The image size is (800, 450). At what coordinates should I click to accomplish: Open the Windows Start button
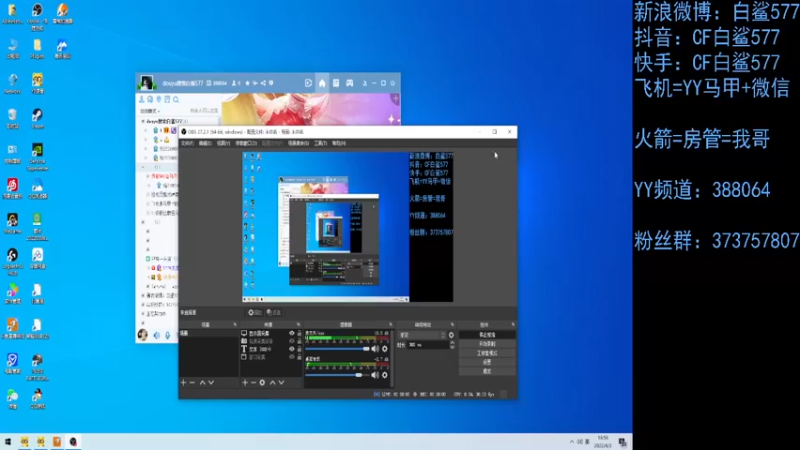8,442
